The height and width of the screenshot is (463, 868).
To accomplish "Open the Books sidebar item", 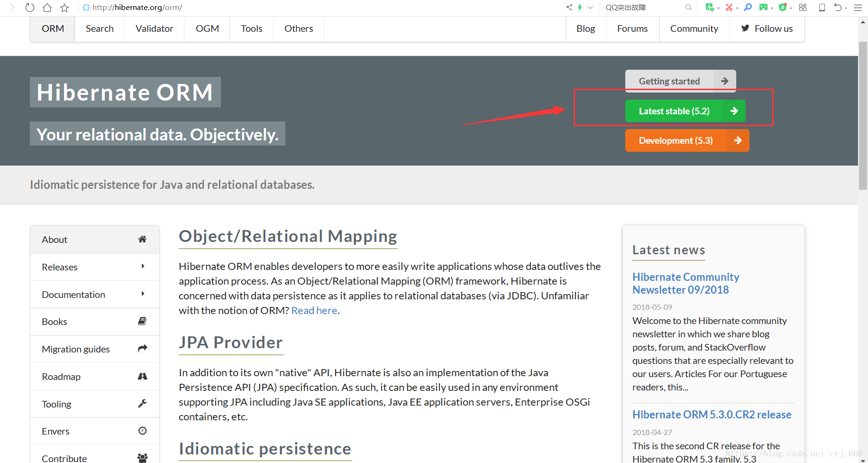I will [95, 322].
